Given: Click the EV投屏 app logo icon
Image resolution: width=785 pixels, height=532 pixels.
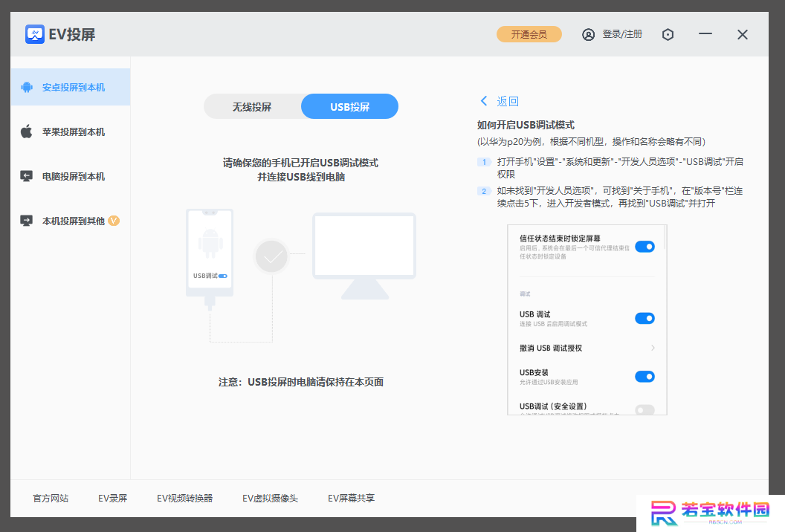Looking at the screenshot, I should pos(34,34).
